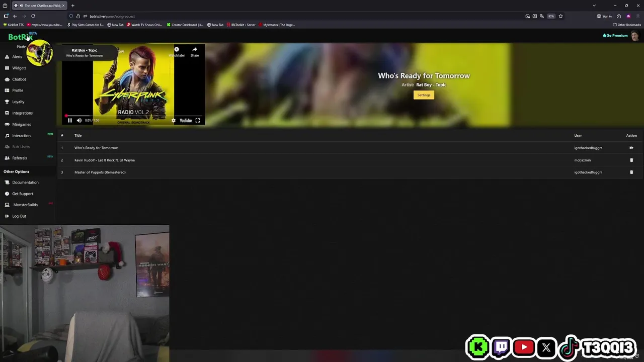Delete Kevin Rudolf - Let It Rock request
644x362 pixels.
coord(631,160)
